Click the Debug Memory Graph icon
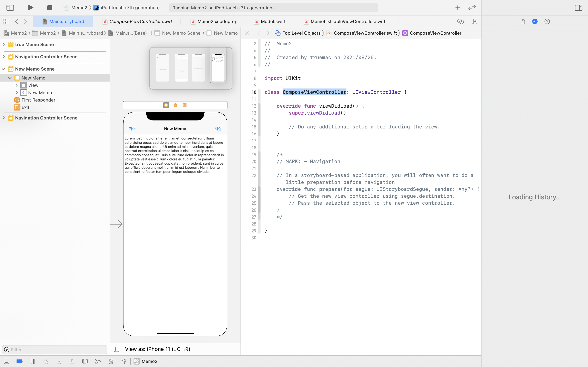Viewport: 588px width, 367px height. click(x=98, y=361)
